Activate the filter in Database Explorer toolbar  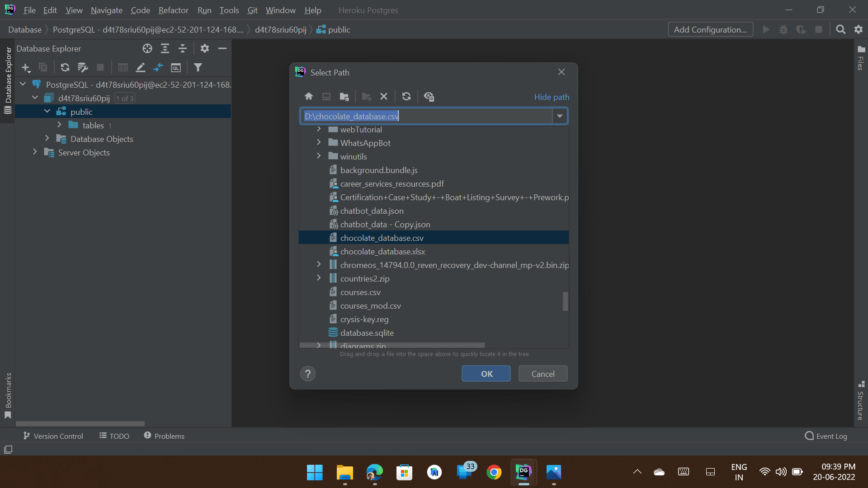click(198, 67)
